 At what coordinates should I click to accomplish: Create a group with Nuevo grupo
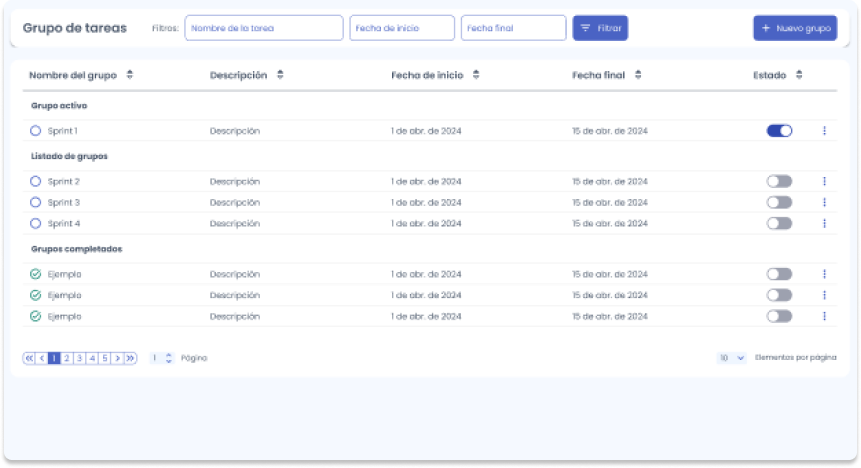pos(795,28)
